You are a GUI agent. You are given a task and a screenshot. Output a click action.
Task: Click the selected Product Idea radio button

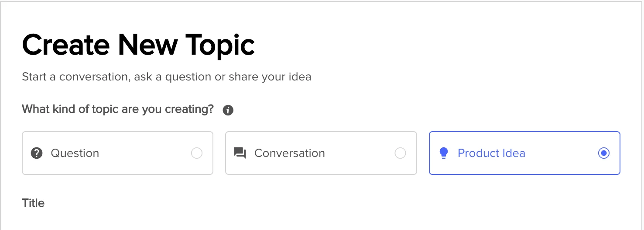pyautogui.click(x=604, y=153)
